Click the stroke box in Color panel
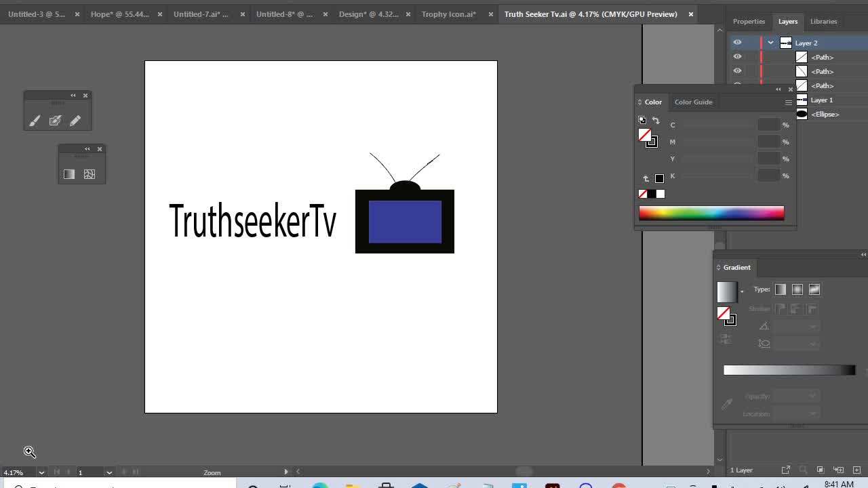The height and width of the screenshot is (488, 868). [652, 142]
